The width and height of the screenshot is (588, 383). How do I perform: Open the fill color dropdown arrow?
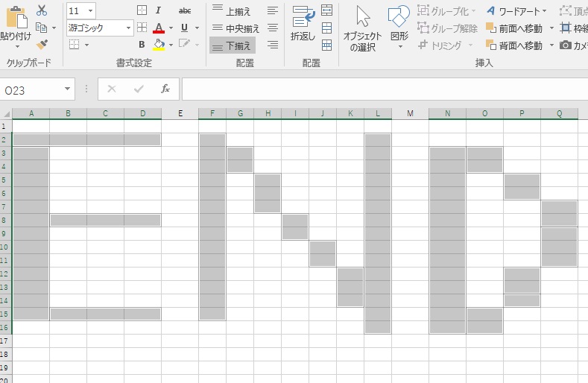[171, 45]
